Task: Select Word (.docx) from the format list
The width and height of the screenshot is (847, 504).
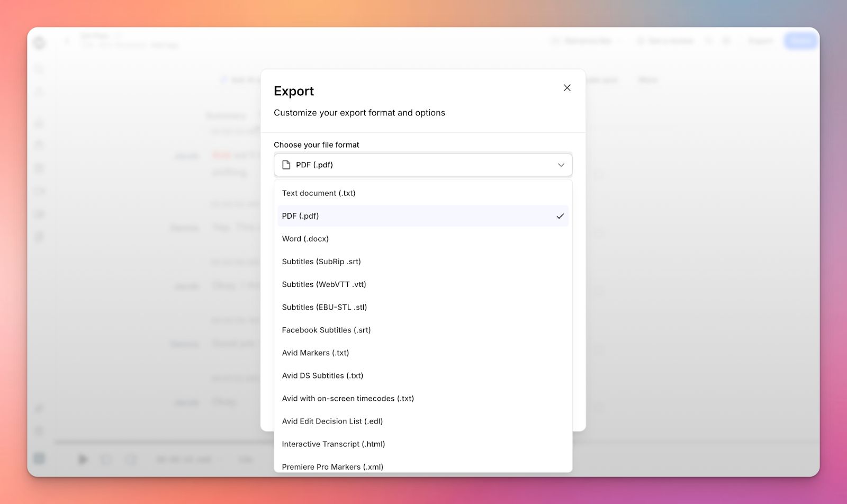Action: tap(306, 239)
